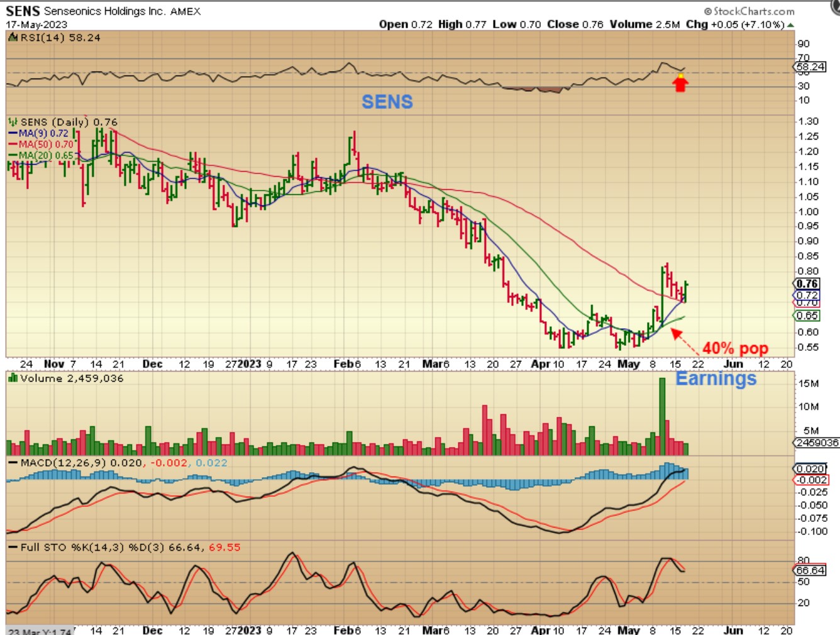
Task: Click the Close 0.76 quote in the header
Action: pyautogui.click(x=575, y=25)
